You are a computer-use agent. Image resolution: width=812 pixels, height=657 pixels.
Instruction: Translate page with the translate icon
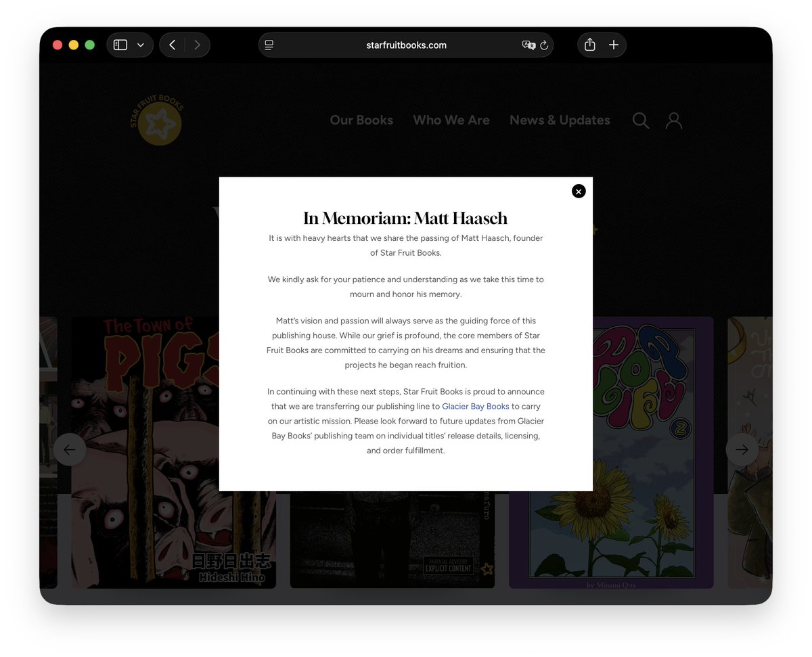pyautogui.click(x=528, y=45)
